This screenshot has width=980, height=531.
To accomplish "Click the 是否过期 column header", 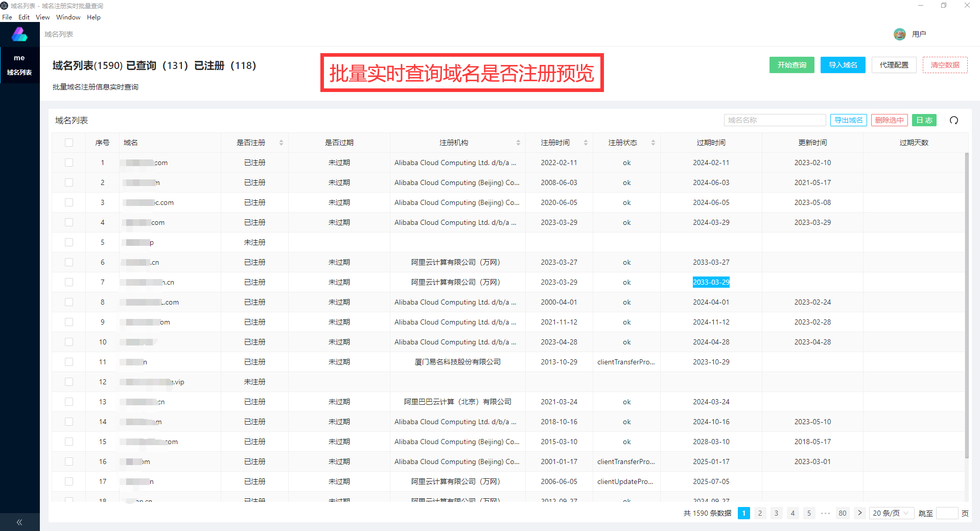I will 339,143.
